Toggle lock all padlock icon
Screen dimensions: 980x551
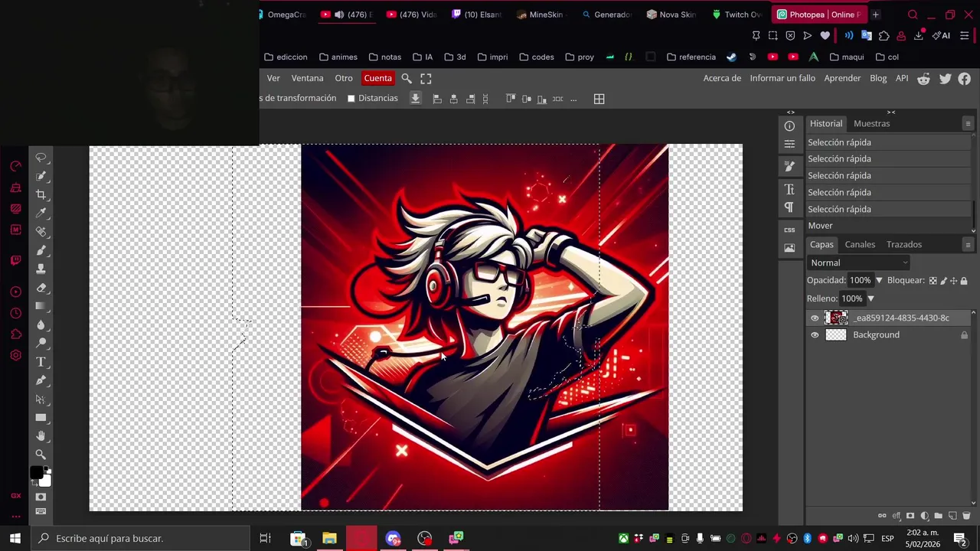[964, 281]
